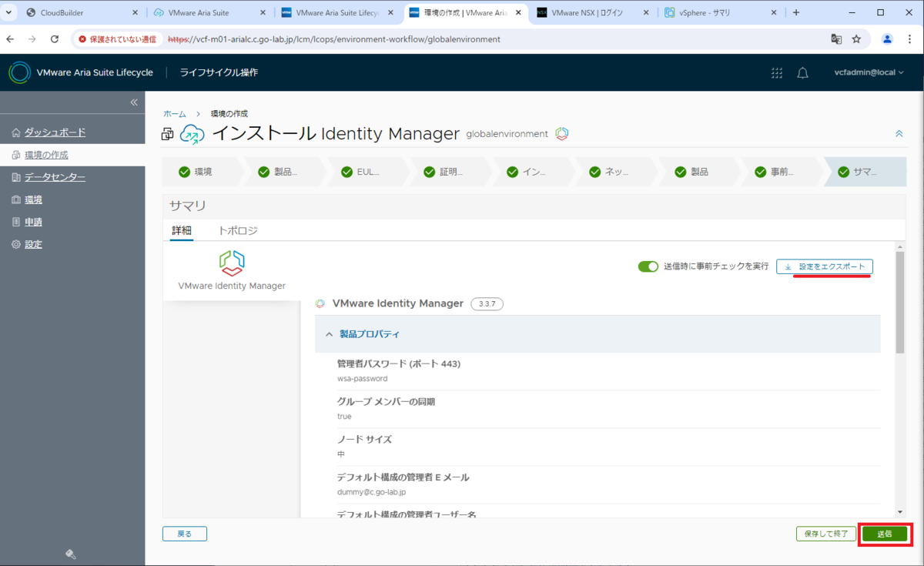Toggle 送信時に事前チェックを実行 switch
This screenshot has width=924, height=566.
tap(648, 266)
